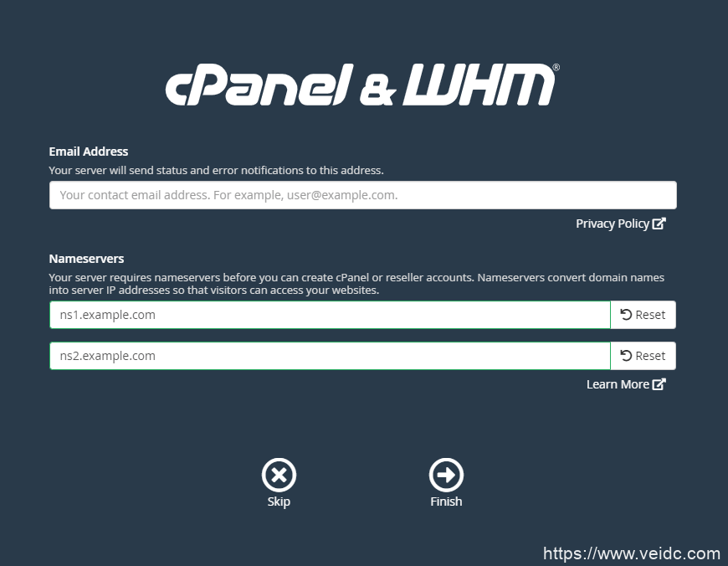Click the ns2.example.com nameserver field
This screenshot has height=566, width=728.
click(x=330, y=356)
